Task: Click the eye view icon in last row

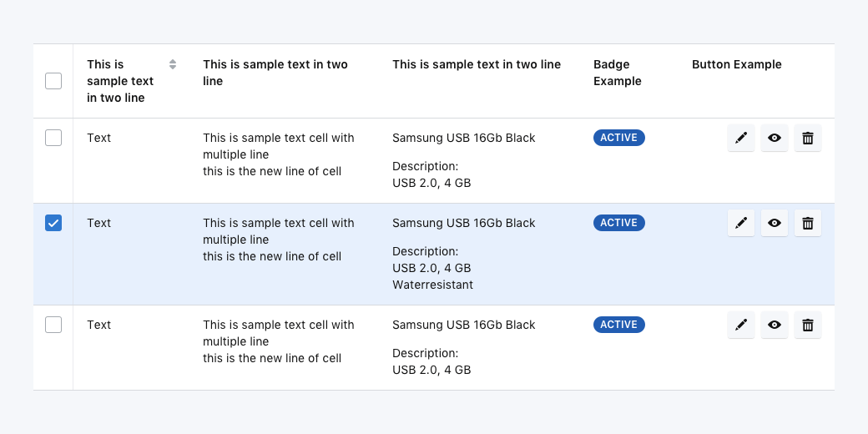Action: pyautogui.click(x=775, y=325)
